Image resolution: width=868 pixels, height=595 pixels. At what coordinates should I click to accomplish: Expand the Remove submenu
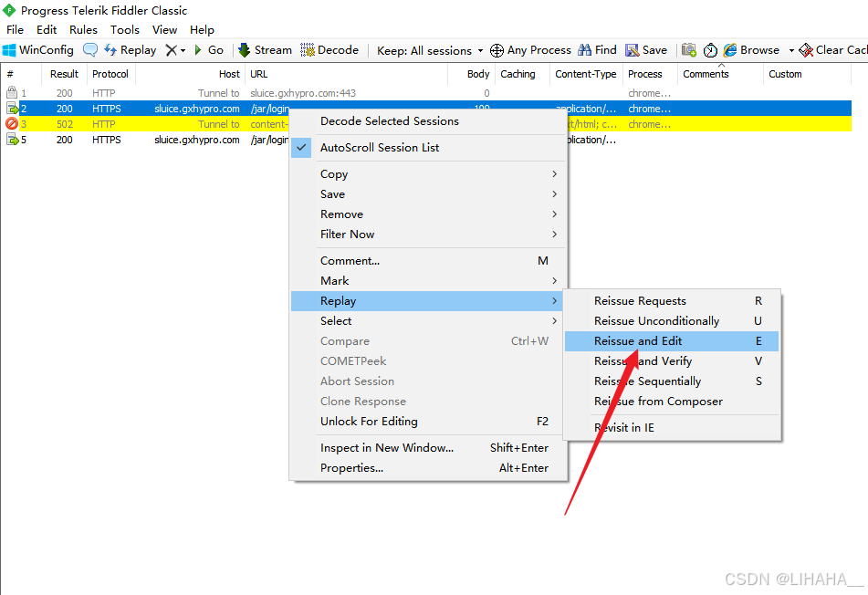coord(429,214)
